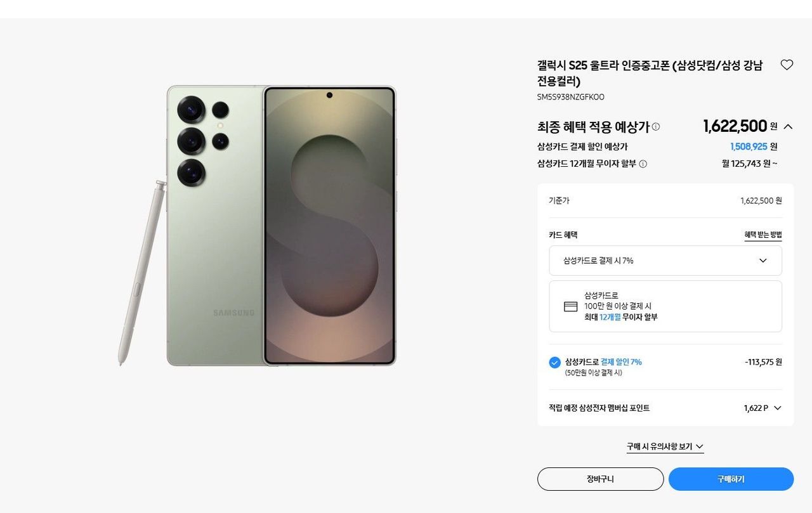Add to cart with 장바구니 button

click(600, 479)
